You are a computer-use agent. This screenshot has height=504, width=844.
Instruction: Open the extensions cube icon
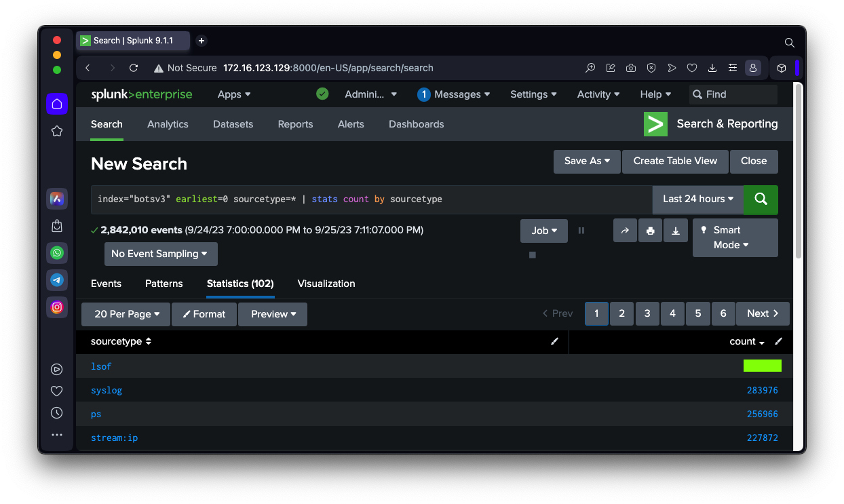(782, 68)
